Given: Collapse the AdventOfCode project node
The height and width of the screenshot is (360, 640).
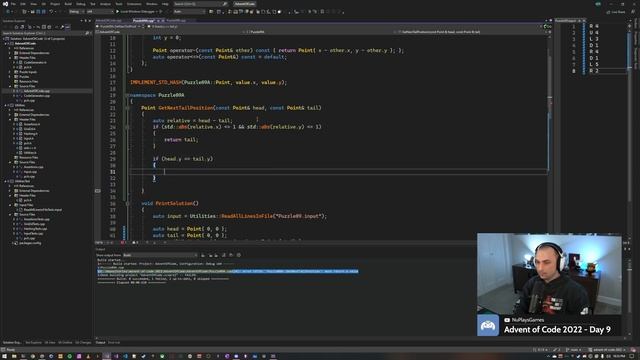Looking at the screenshot, I should [6, 43].
